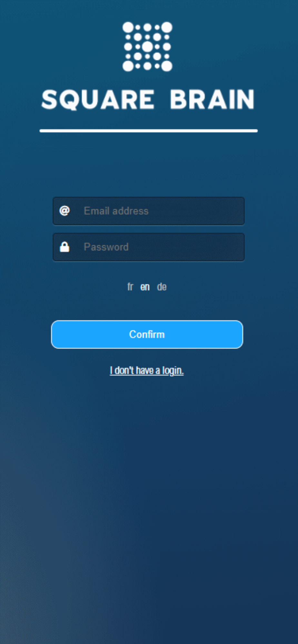Click the white divider line under title

pos(149,131)
